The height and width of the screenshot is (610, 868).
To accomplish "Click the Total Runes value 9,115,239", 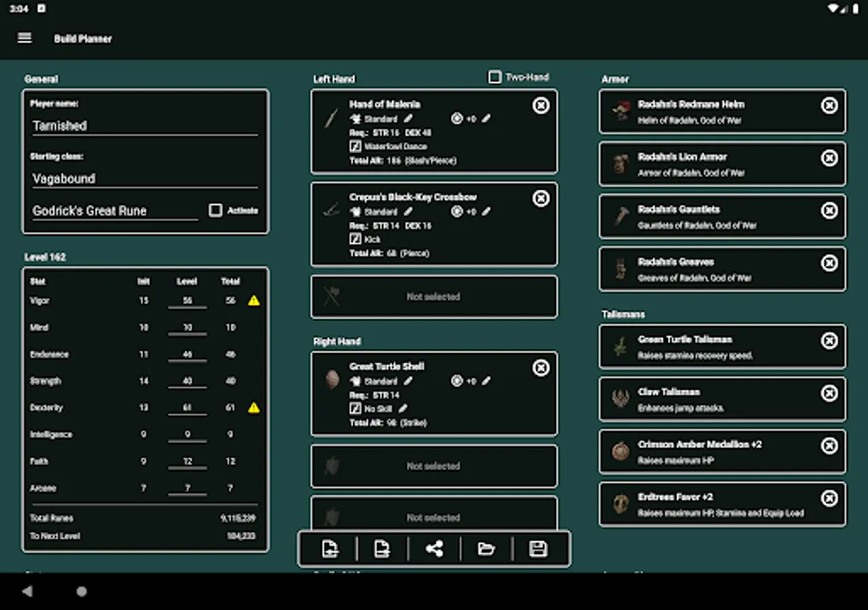I will click(x=238, y=518).
